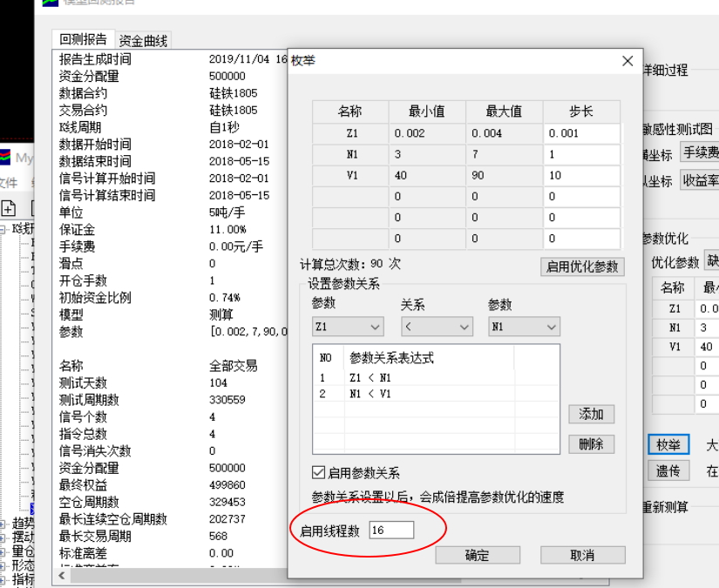Expand the 趋势 tree node

click(3, 524)
